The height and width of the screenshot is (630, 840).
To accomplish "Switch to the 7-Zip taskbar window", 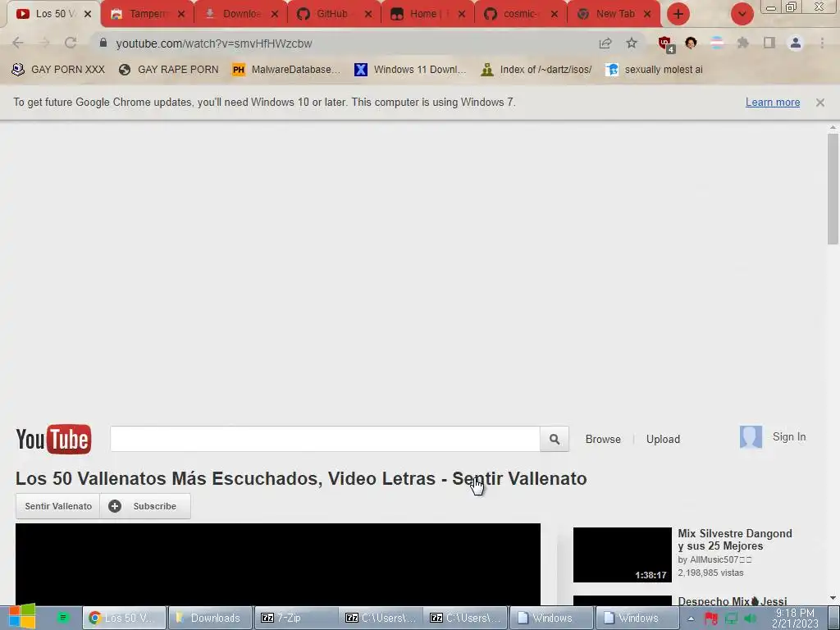I will click(x=296, y=618).
